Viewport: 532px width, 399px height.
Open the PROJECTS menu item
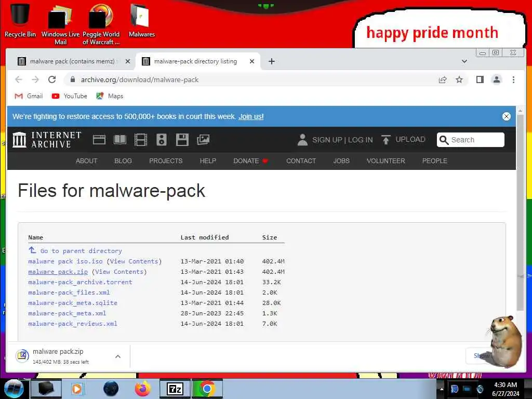(x=166, y=161)
